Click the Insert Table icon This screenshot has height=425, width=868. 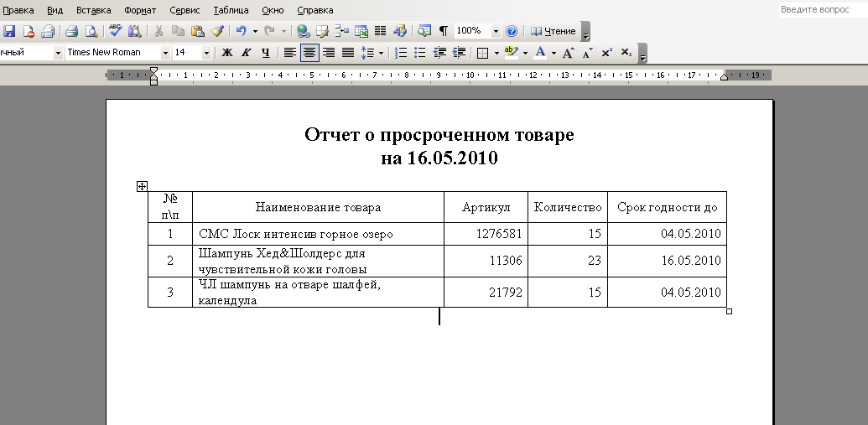pyautogui.click(x=341, y=31)
